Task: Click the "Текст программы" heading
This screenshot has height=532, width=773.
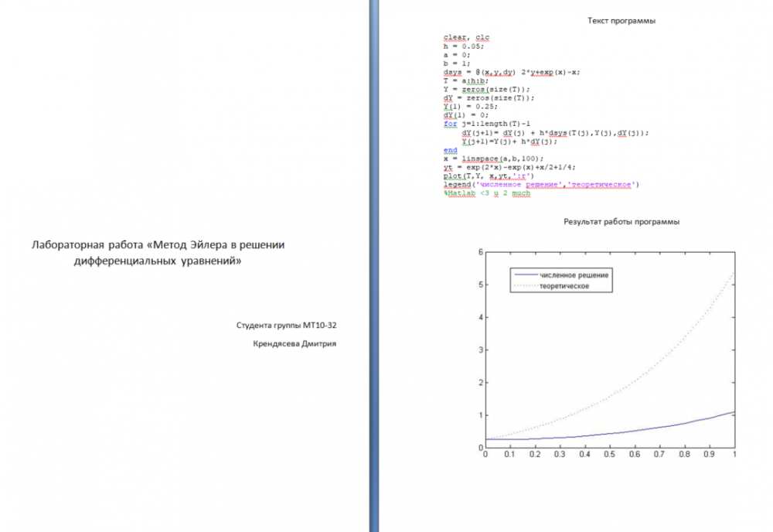Action: (622, 21)
